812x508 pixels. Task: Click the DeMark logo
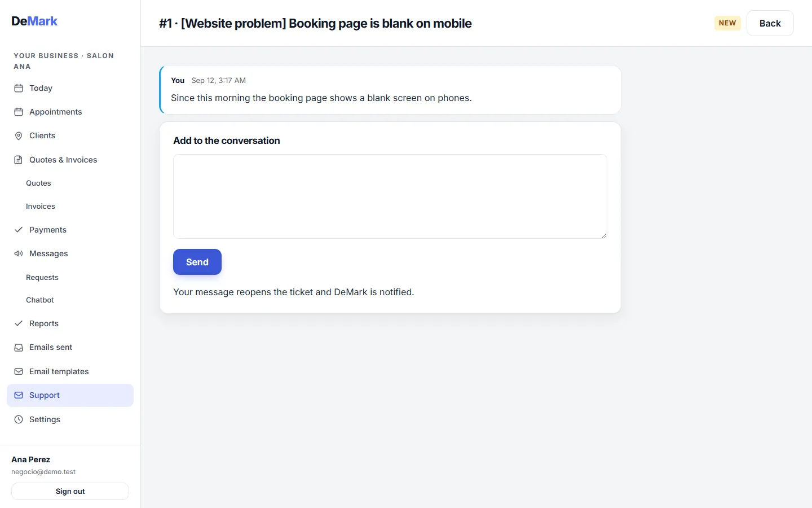[x=34, y=21]
